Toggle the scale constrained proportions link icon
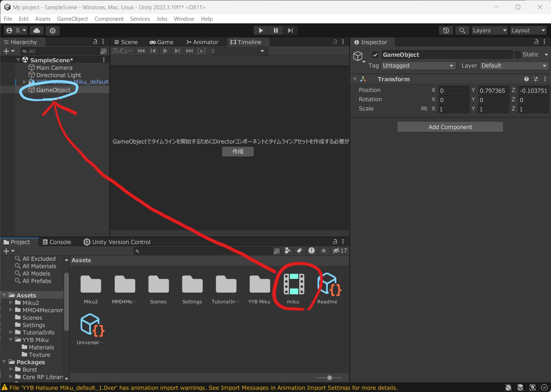Screen dimensions: 551x392 [x=424, y=109]
